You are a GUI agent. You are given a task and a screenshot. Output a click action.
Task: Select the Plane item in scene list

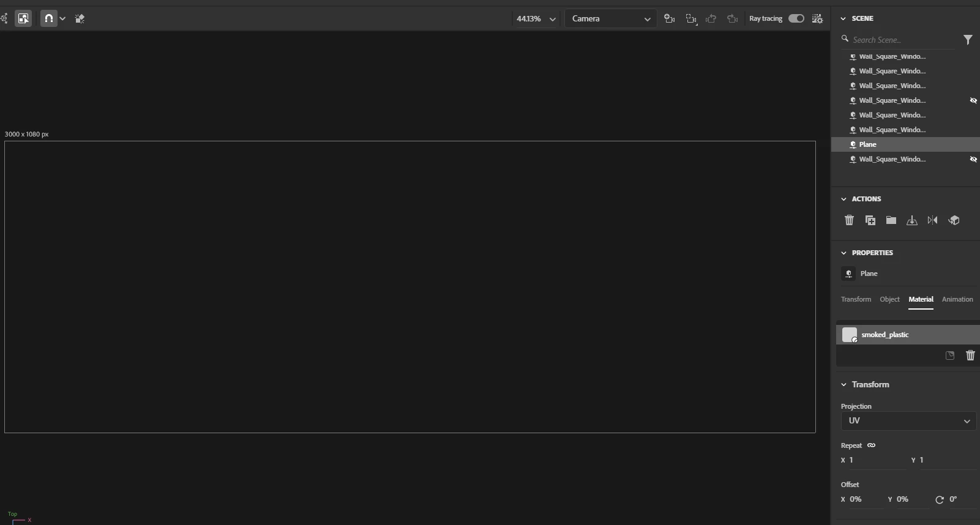(905, 144)
